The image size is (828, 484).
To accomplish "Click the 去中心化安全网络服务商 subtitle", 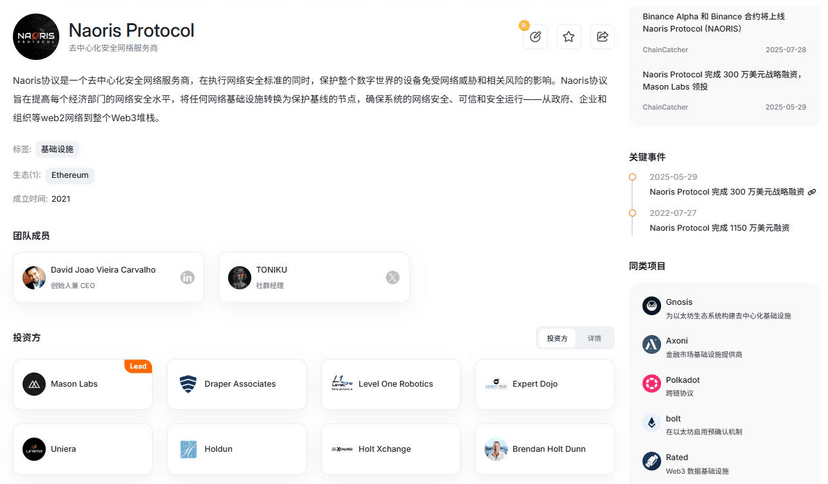I will pos(113,48).
